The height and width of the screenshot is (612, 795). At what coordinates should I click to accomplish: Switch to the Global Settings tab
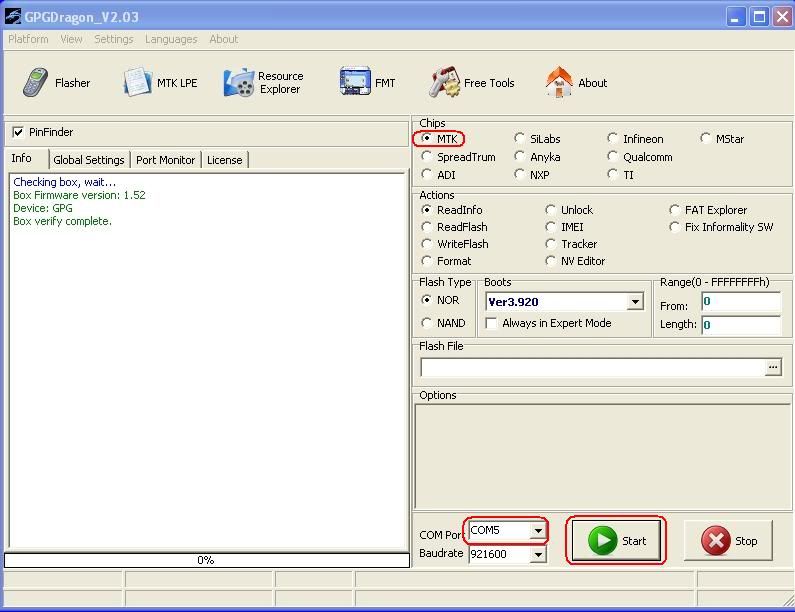[x=89, y=160]
